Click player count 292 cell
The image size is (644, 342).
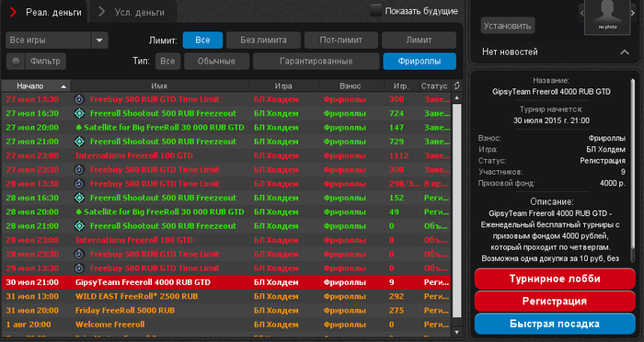coord(397,296)
